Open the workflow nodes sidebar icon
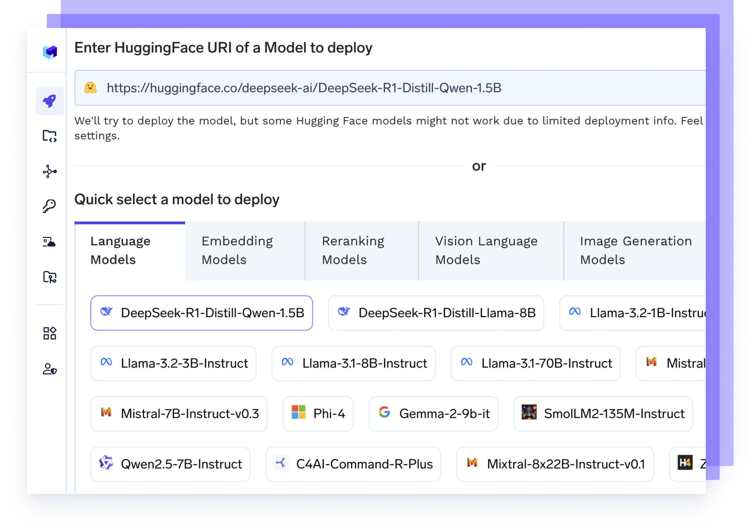The image size is (756, 532). pos(50,171)
